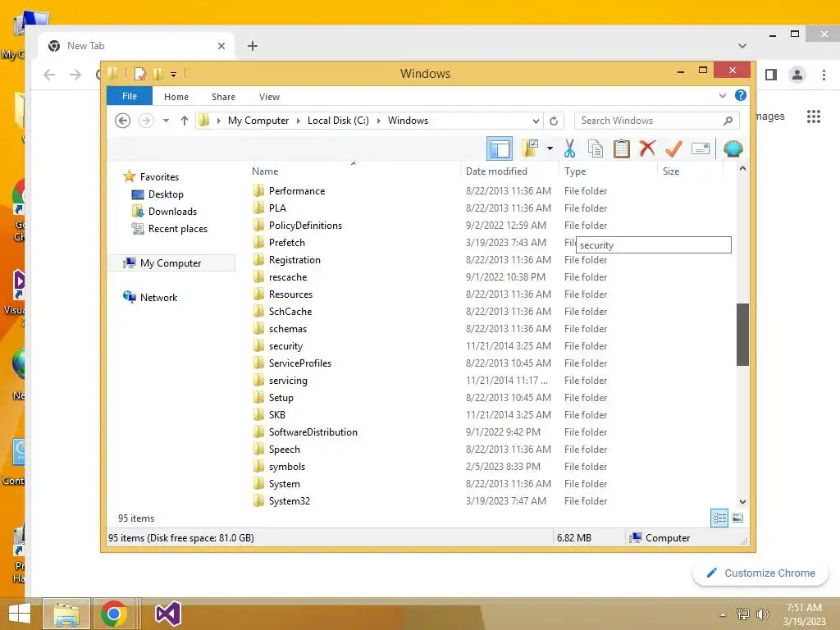Select the Performance folder
Image resolution: width=840 pixels, height=630 pixels.
tap(297, 190)
